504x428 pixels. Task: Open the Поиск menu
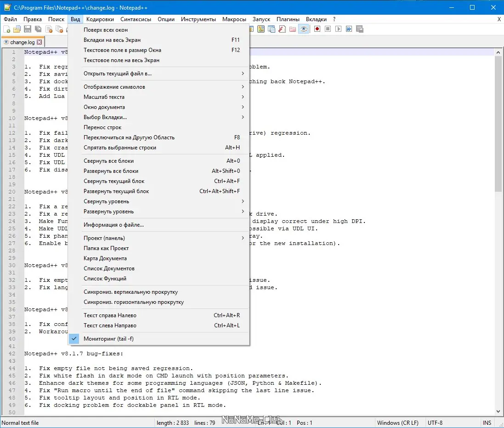click(x=56, y=19)
